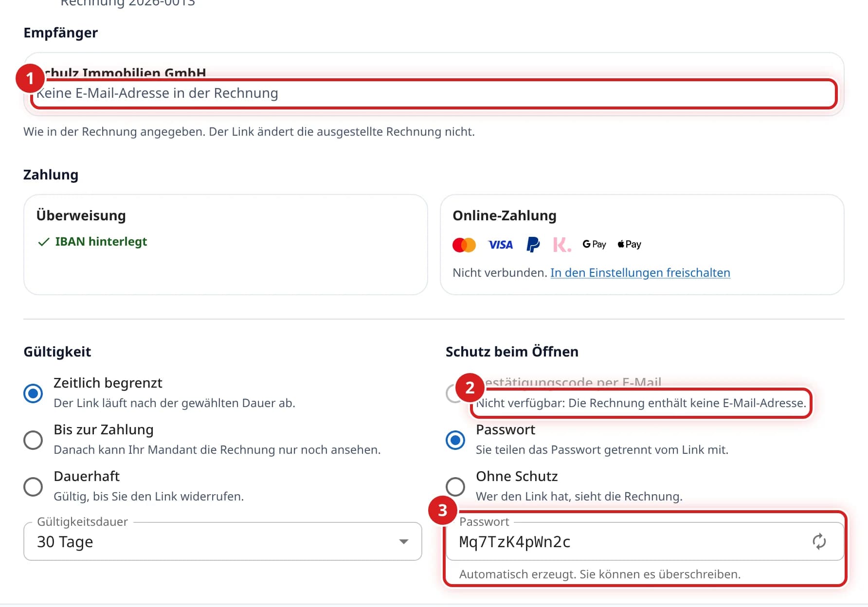The height and width of the screenshot is (607, 868).
Task: Click the VISA payment logo
Action: (500, 245)
